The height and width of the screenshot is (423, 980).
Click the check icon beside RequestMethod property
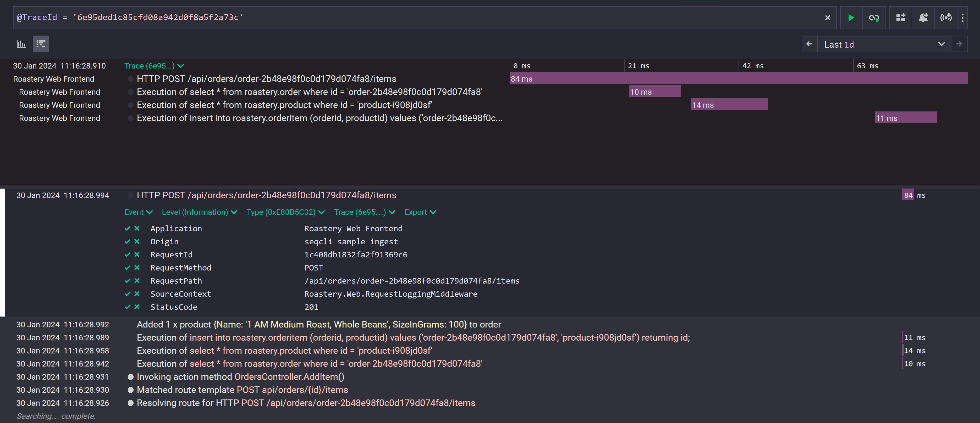coord(128,268)
